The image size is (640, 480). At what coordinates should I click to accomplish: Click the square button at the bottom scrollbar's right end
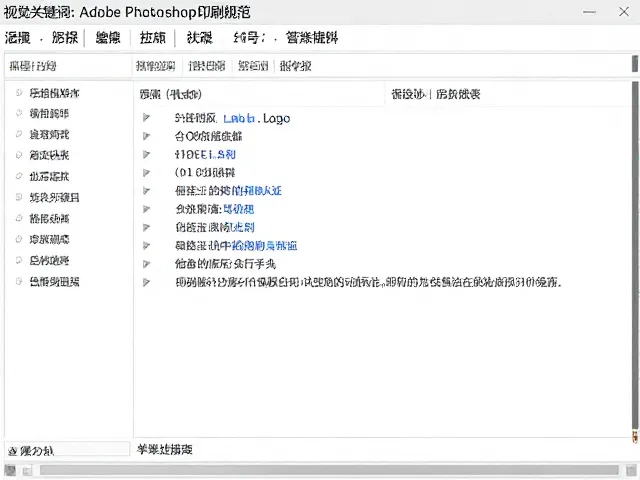pos(631,470)
